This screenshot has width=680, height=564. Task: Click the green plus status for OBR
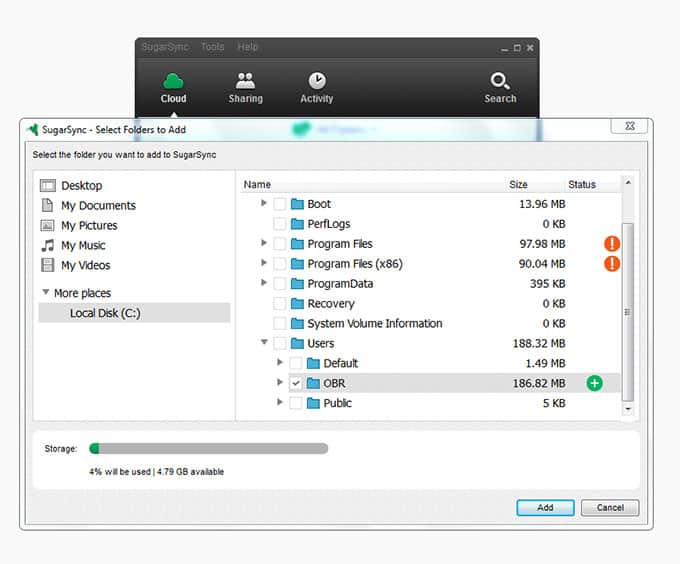595,383
